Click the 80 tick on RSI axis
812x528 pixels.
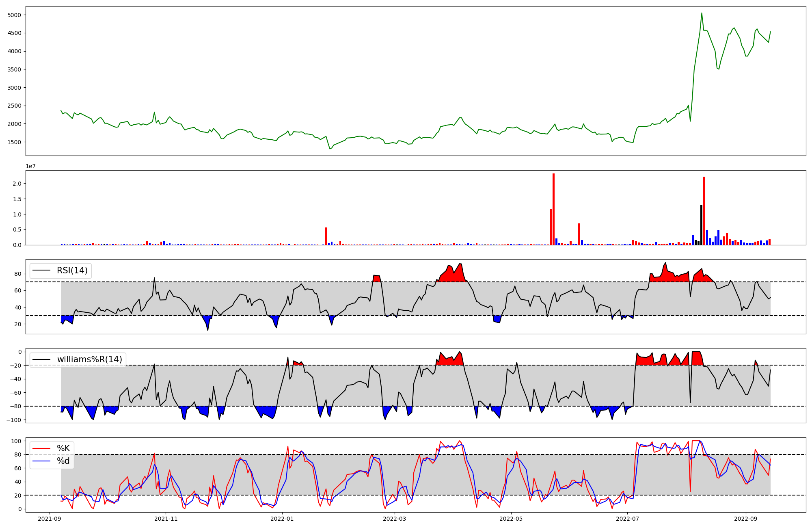pos(18,274)
